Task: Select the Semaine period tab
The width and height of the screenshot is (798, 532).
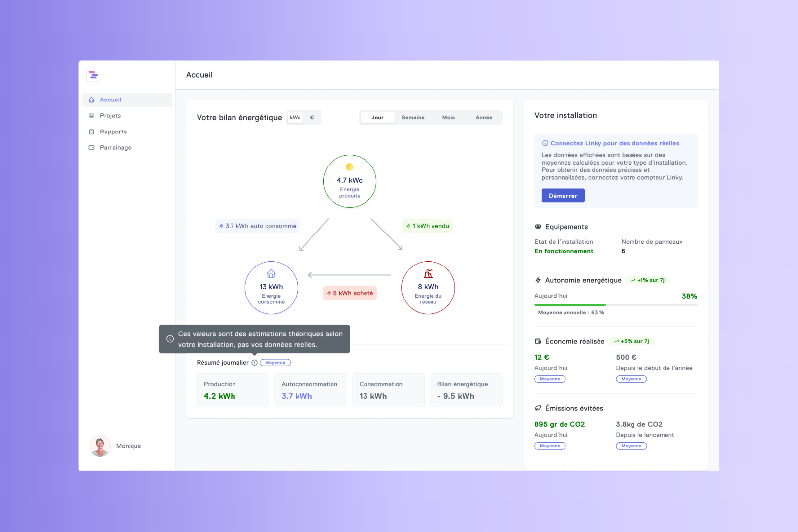Action: (x=413, y=118)
